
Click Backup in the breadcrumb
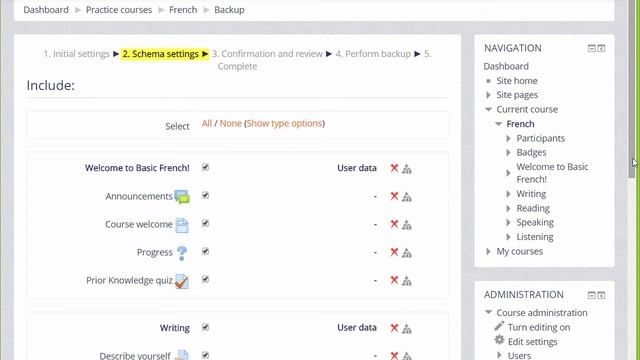pos(229,10)
